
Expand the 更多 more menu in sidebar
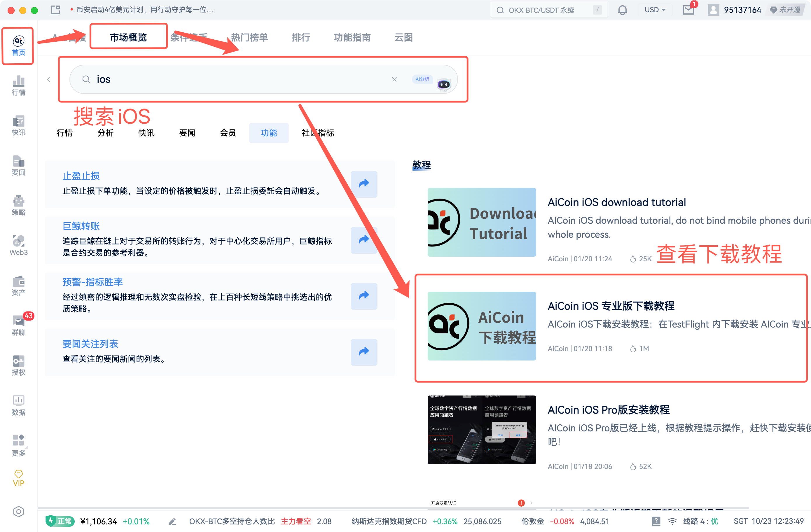pyautogui.click(x=18, y=445)
